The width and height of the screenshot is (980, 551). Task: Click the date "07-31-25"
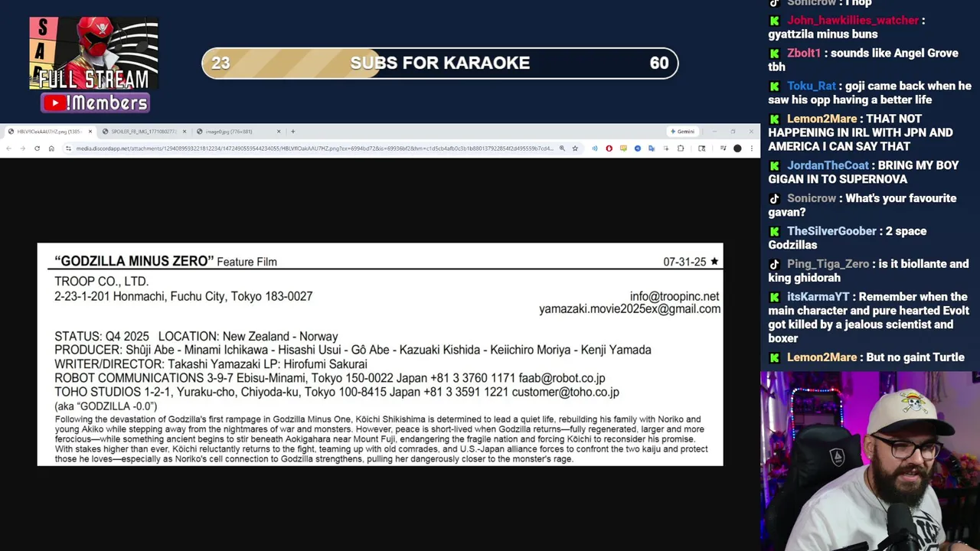click(x=684, y=262)
